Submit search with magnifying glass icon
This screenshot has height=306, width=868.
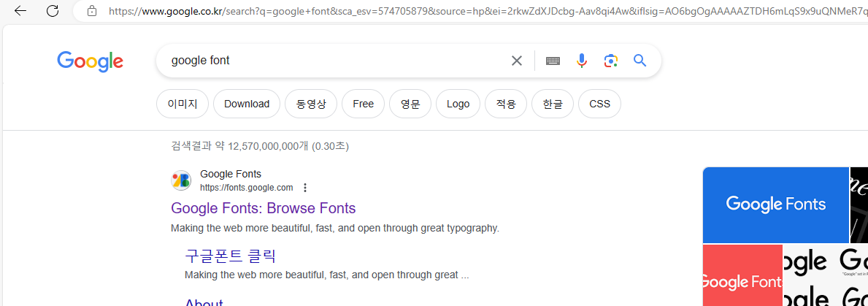click(640, 61)
